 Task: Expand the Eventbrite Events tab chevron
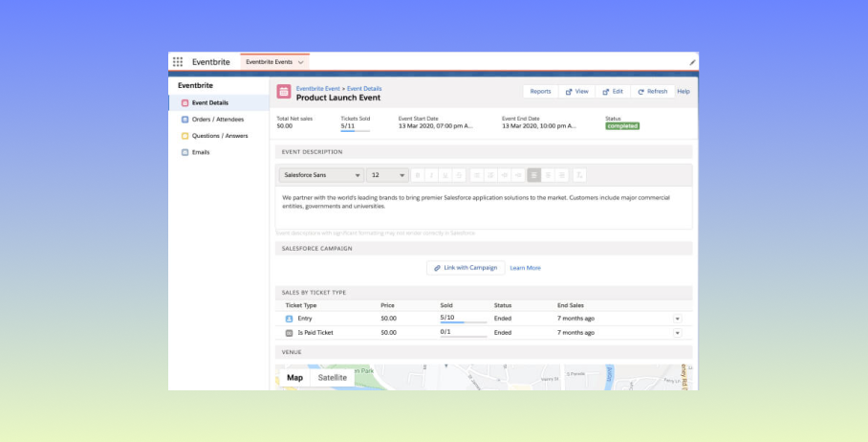point(300,62)
